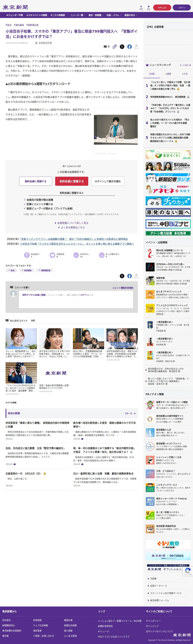
Task: Open the 羽村市長選挙 article thumbnail
Action: [x=122, y=338]
